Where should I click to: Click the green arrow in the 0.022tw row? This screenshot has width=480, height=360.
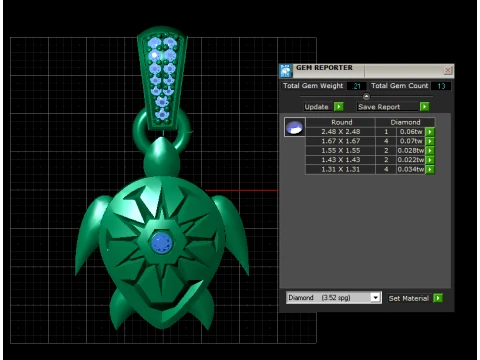point(430,160)
